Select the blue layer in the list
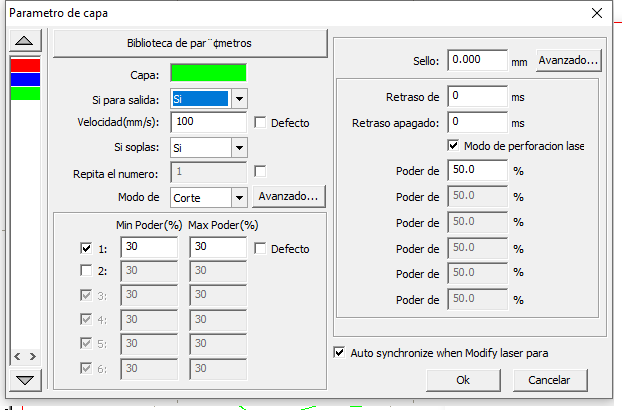 click(25, 79)
